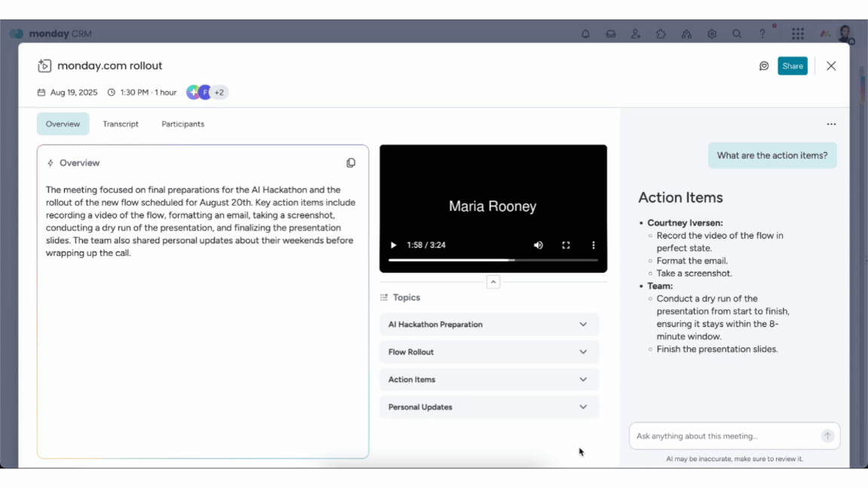This screenshot has width=868, height=488.
Task: Enter fullscreen video mode
Action: [566, 245]
